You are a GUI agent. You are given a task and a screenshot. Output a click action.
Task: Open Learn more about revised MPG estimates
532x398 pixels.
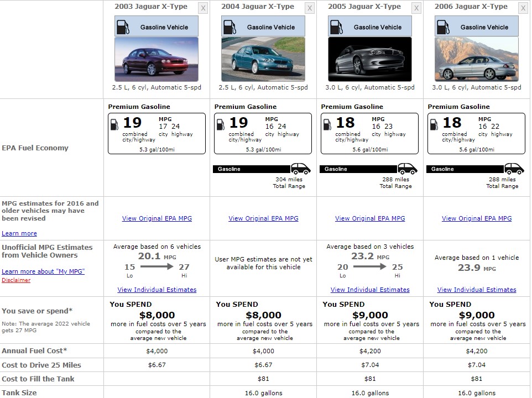click(19, 233)
